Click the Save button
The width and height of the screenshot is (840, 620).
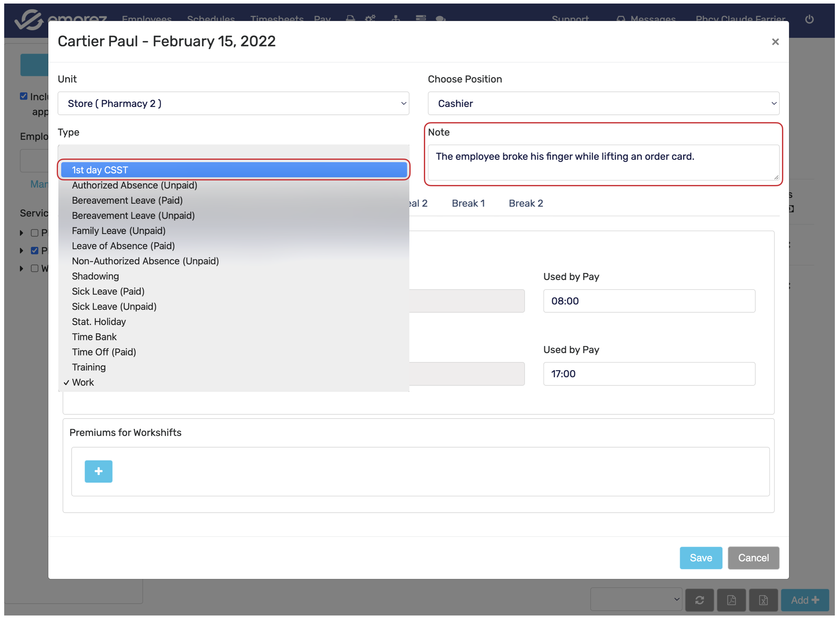click(700, 558)
